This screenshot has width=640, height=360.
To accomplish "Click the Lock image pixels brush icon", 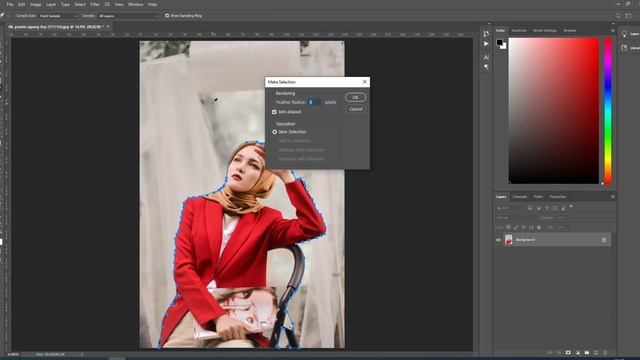I will [516, 227].
